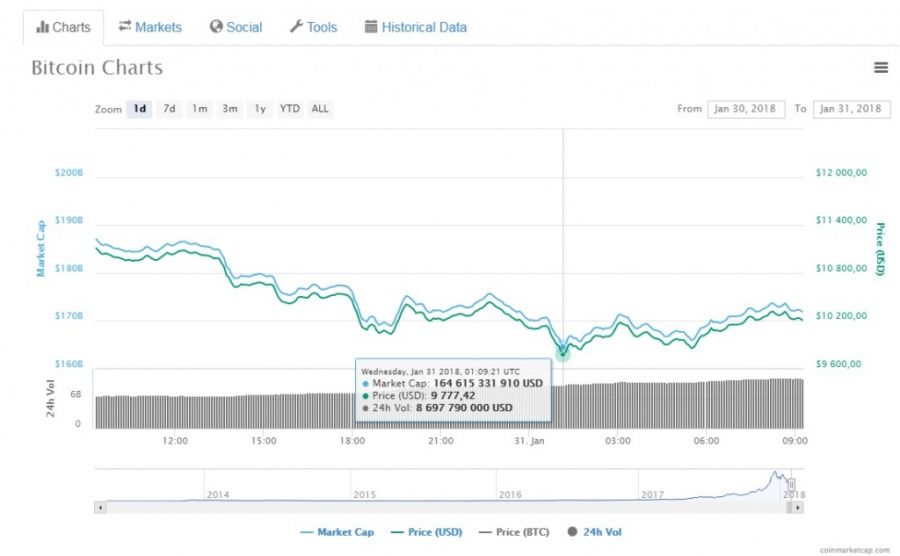Click the tooltip 24h Vol value
The width and height of the screenshot is (900, 556).
point(464,408)
